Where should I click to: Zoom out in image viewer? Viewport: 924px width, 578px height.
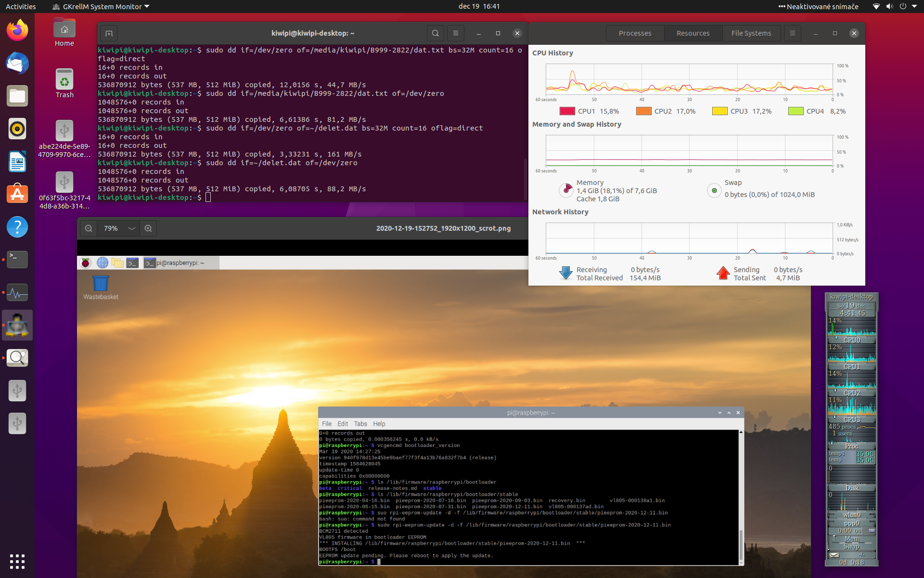[x=89, y=228]
